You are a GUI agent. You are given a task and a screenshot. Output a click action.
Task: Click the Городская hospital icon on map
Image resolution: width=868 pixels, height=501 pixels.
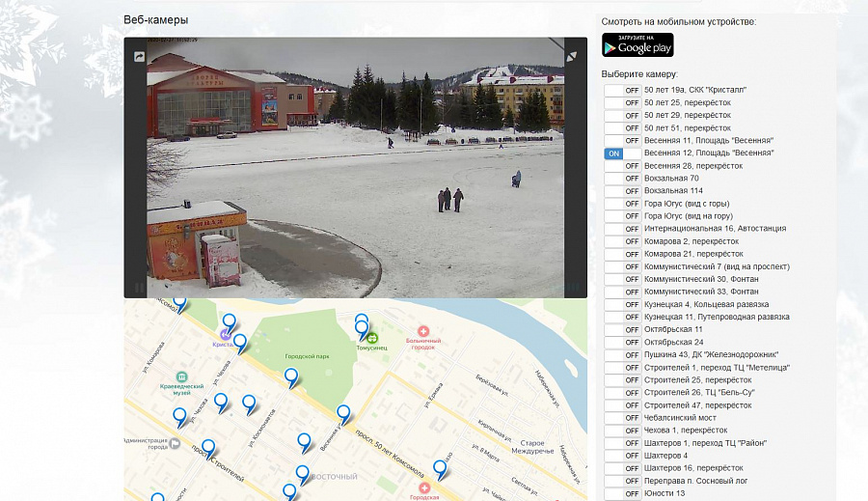424,487
